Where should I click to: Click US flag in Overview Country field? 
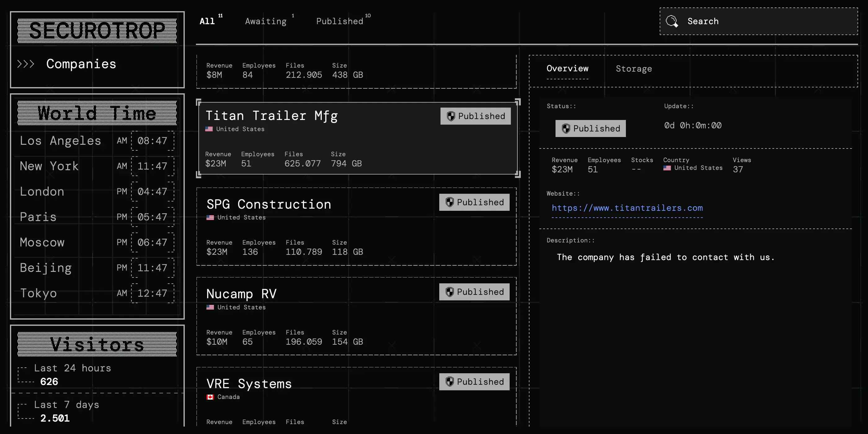pyautogui.click(x=667, y=168)
